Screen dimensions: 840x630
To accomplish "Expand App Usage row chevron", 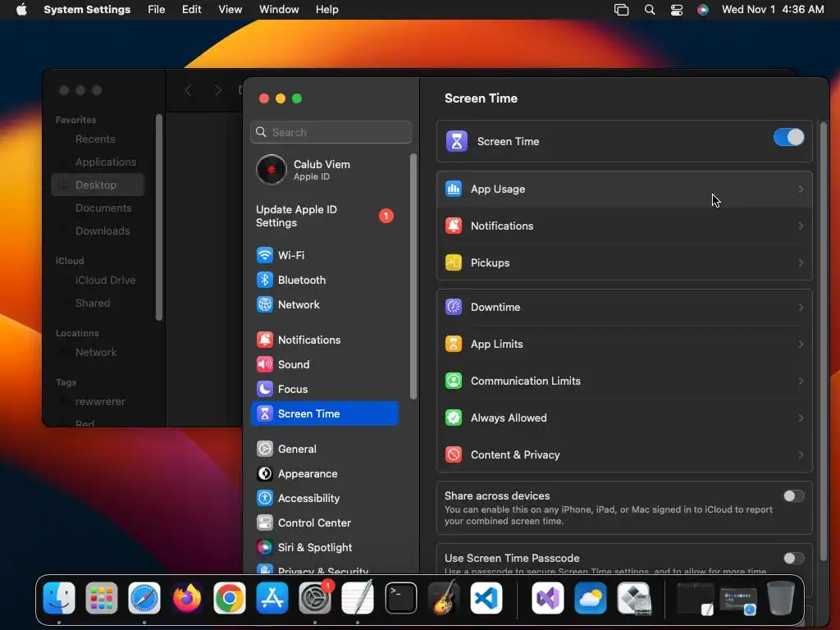I will [801, 189].
